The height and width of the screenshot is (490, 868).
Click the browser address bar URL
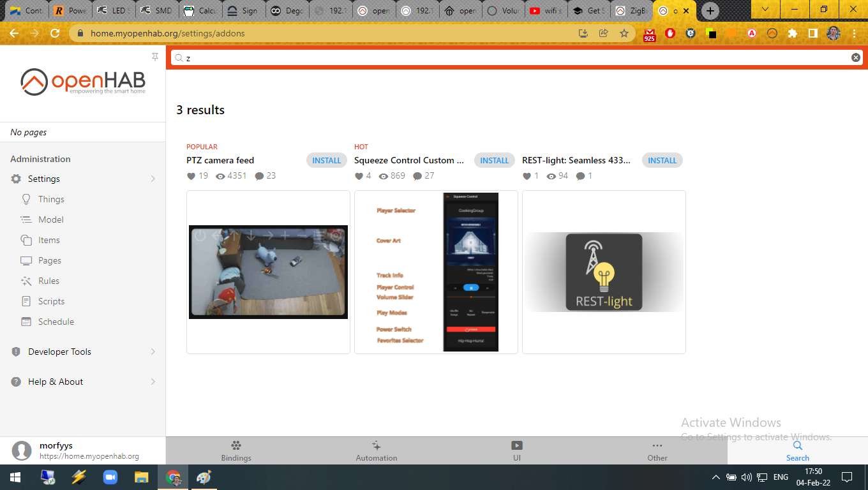(x=167, y=33)
